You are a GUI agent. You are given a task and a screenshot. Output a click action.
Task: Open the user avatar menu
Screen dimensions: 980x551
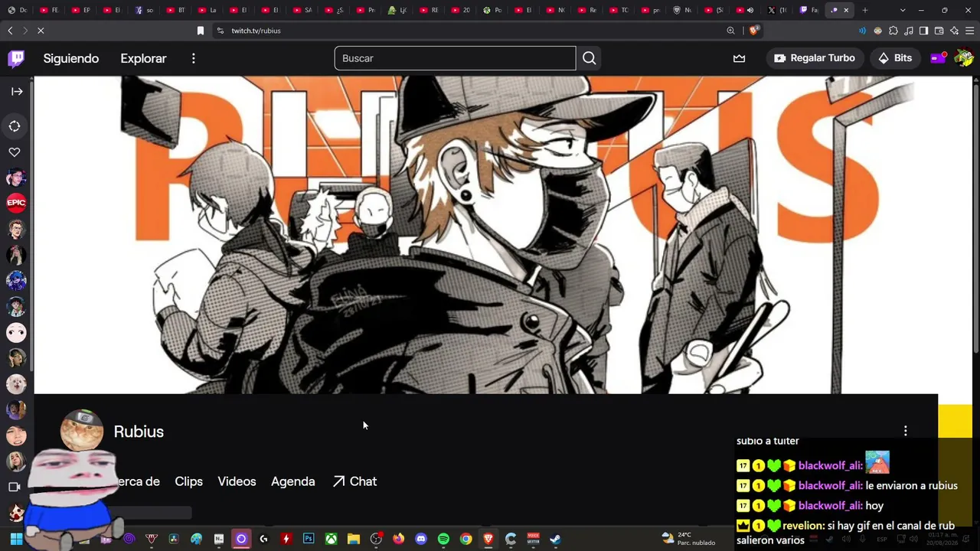(x=964, y=58)
